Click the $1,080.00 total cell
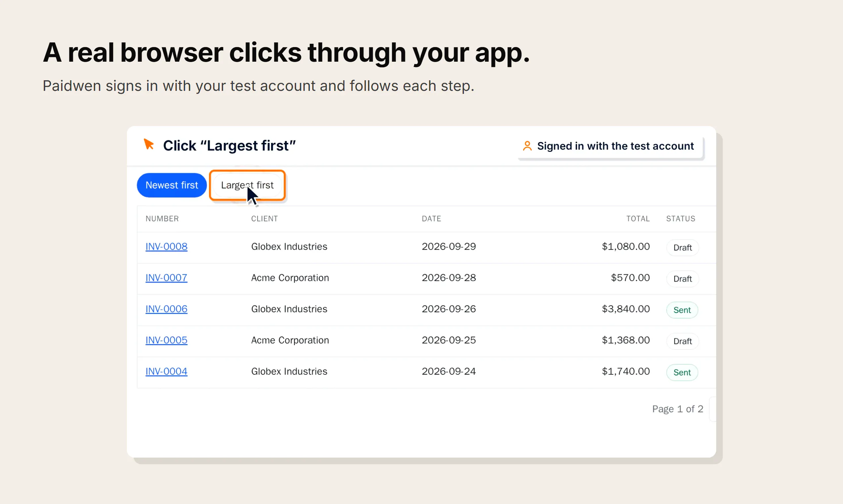The height and width of the screenshot is (504, 843). pos(626,247)
